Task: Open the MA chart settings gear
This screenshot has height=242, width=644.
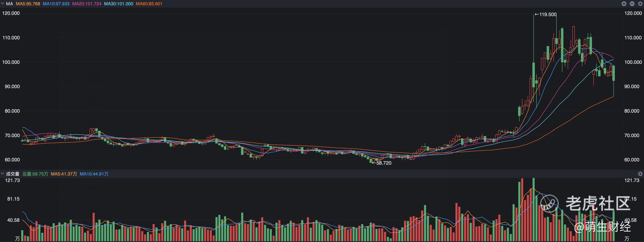Action: coord(640,4)
